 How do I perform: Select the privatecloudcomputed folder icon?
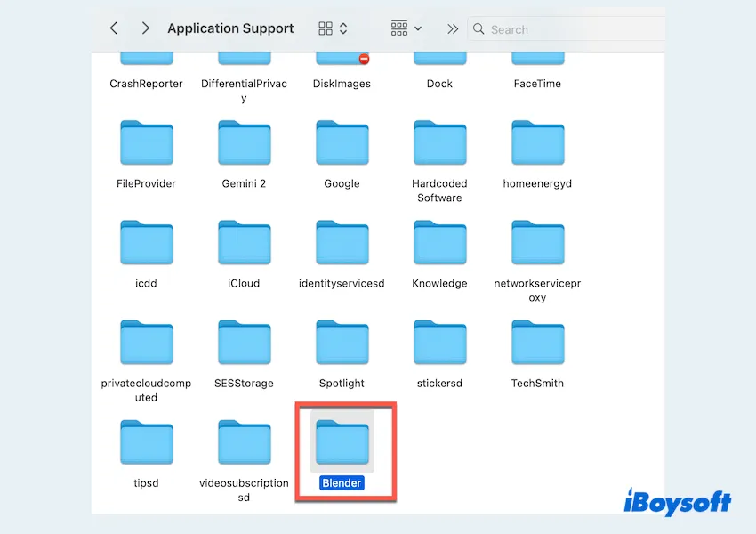[147, 343]
